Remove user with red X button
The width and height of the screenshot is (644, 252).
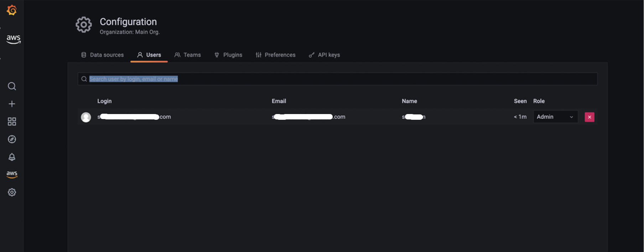[x=590, y=117]
